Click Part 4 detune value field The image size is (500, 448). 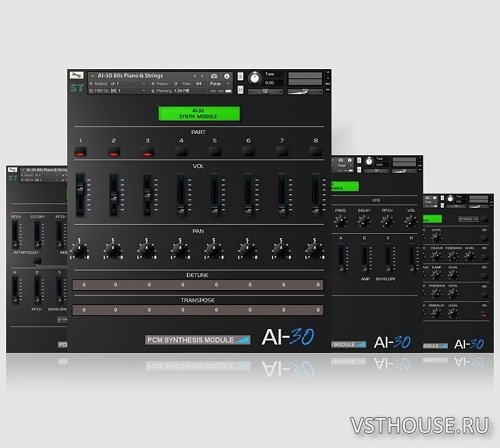click(x=183, y=285)
